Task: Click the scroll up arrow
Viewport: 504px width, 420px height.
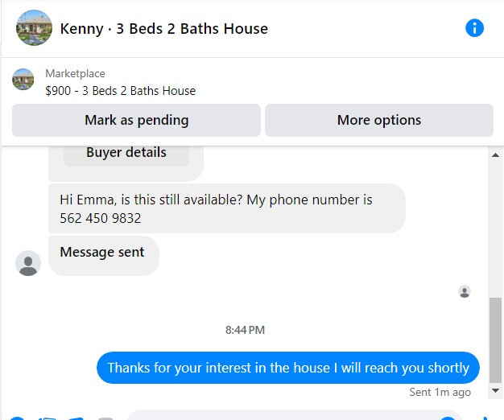Action: point(495,155)
